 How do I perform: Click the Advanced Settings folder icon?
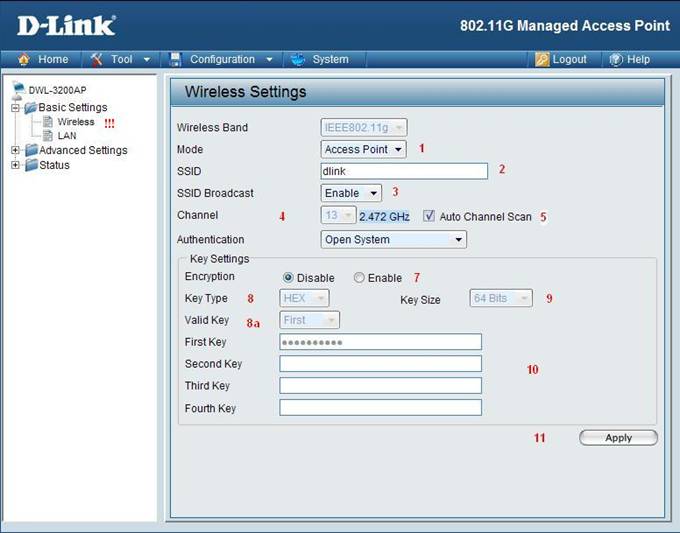coord(31,151)
